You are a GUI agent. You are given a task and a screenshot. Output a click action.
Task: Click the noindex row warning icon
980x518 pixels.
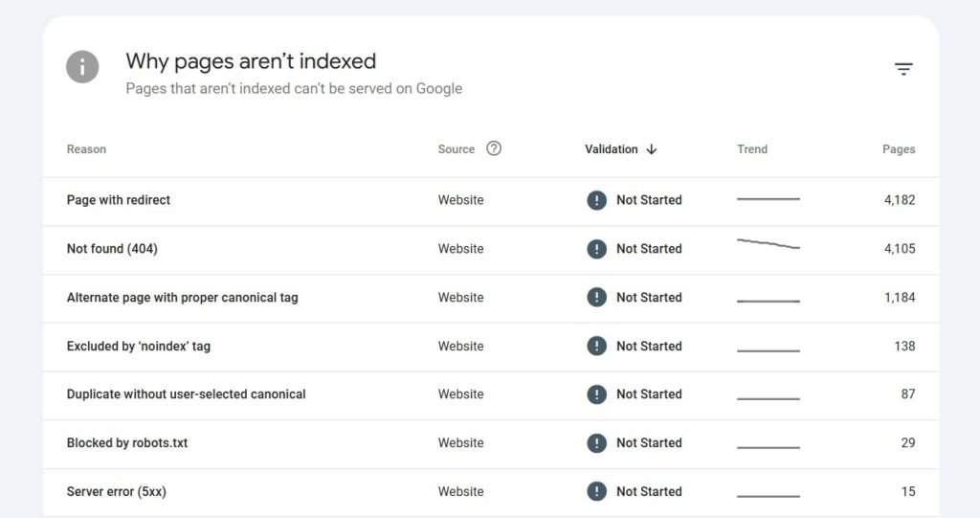click(596, 347)
